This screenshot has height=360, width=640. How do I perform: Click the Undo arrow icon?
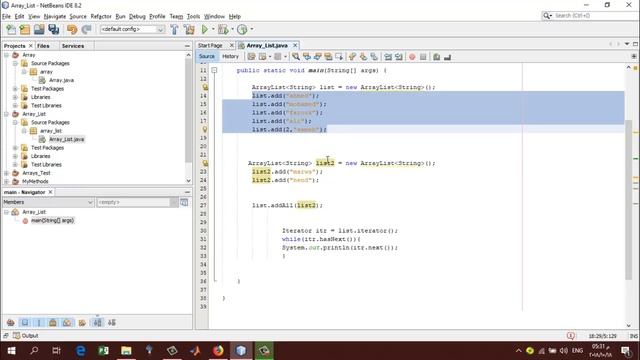point(72,29)
